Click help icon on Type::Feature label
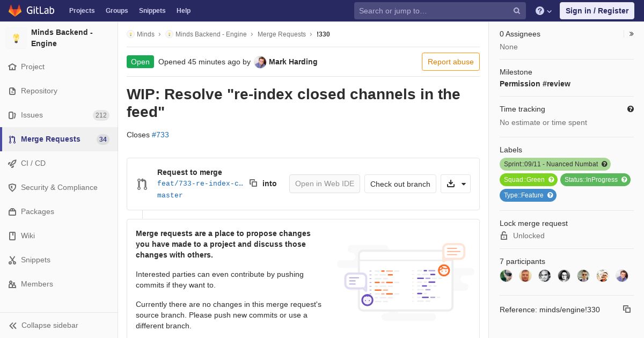Screen dimensions: 644x338 550,195
